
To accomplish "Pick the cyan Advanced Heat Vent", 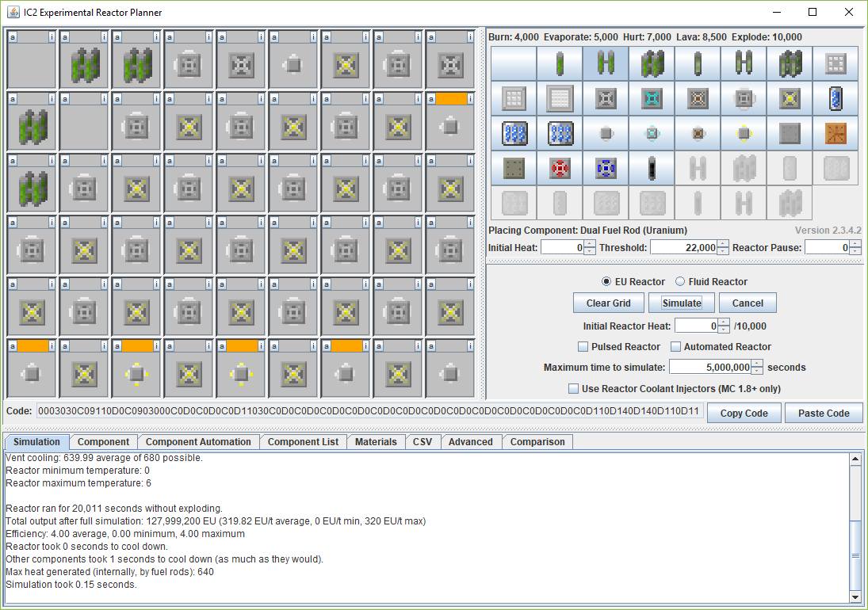I will tap(652, 97).
